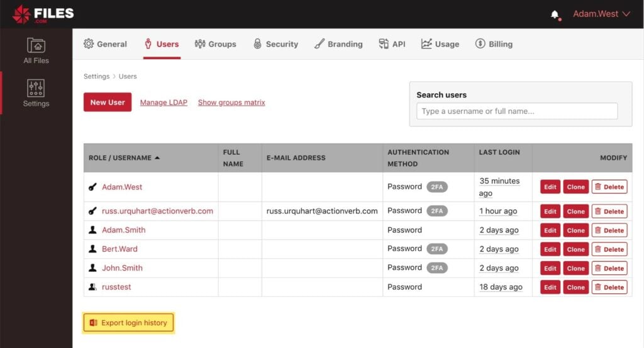Image resolution: width=644 pixels, height=348 pixels.
Task: Click russ.urquhart e-mail address cell
Action: click(322, 211)
